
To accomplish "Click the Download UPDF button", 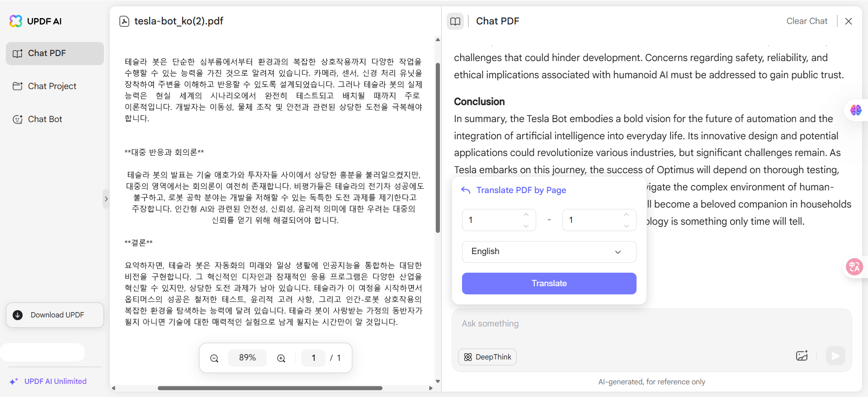I will tap(55, 315).
